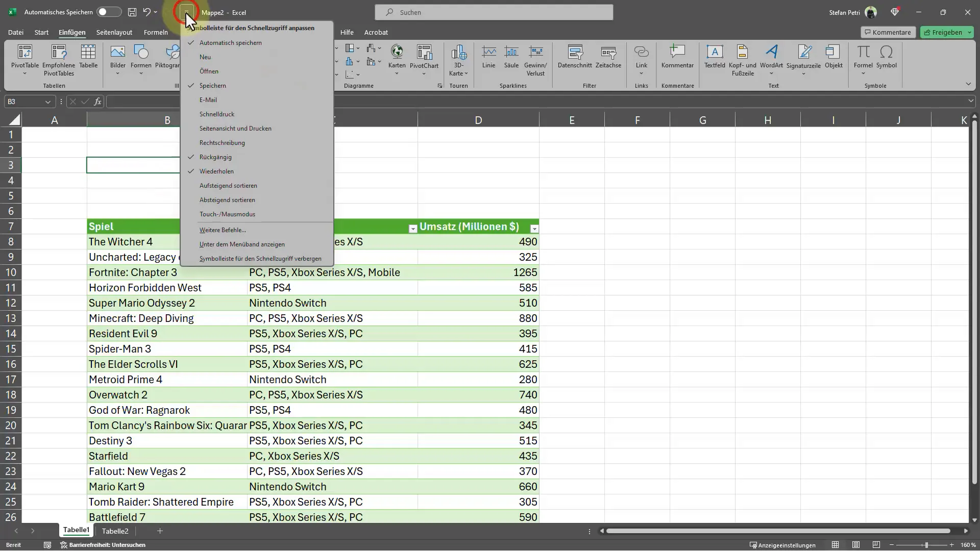Click the PivotTable icon
The height and width of the screenshot is (551, 980).
(x=24, y=59)
